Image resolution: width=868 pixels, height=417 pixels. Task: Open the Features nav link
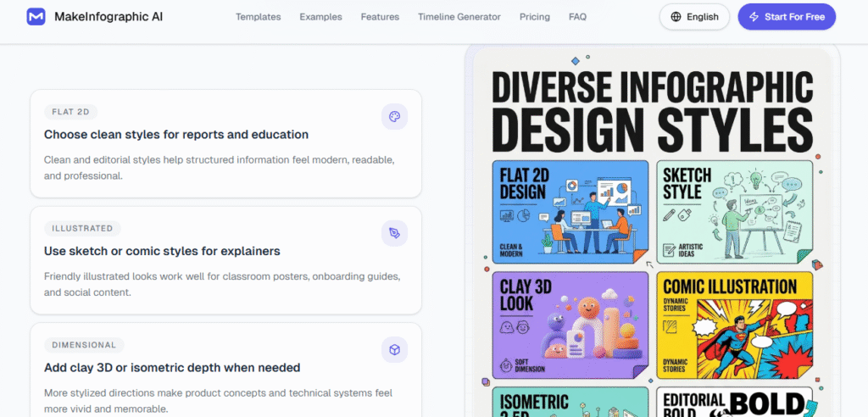click(x=380, y=17)
